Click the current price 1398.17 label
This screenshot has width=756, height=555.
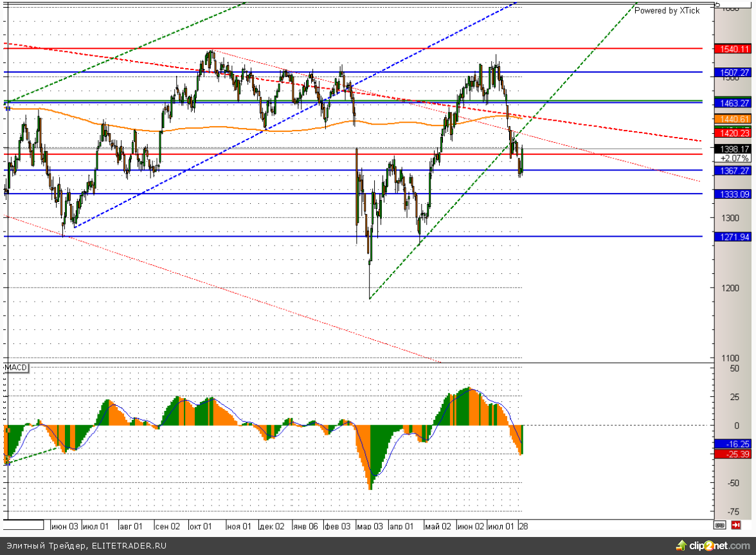(732, 149)
